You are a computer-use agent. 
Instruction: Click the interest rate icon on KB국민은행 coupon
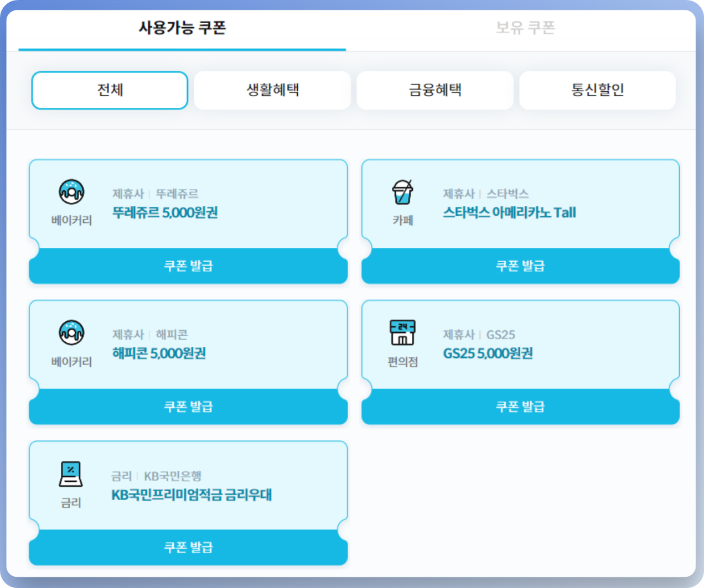pyautogui.click(x=71, y=474)
